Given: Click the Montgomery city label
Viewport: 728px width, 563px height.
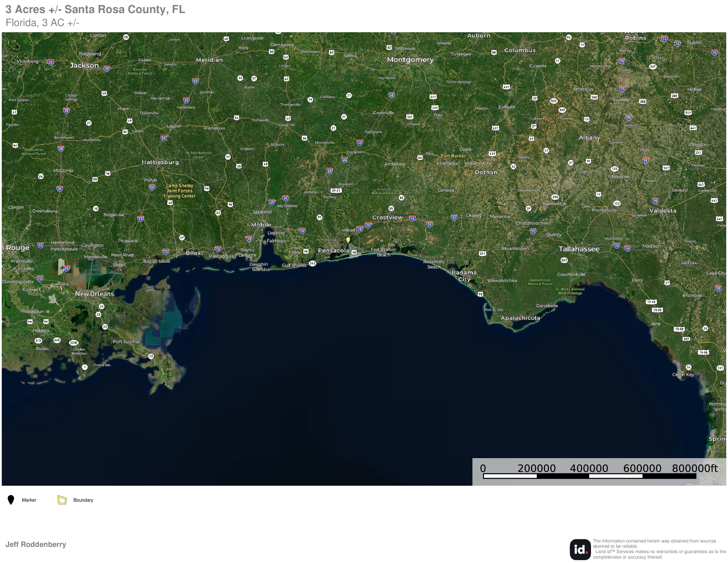Looking at the screenshot, I should pos(410,60).
